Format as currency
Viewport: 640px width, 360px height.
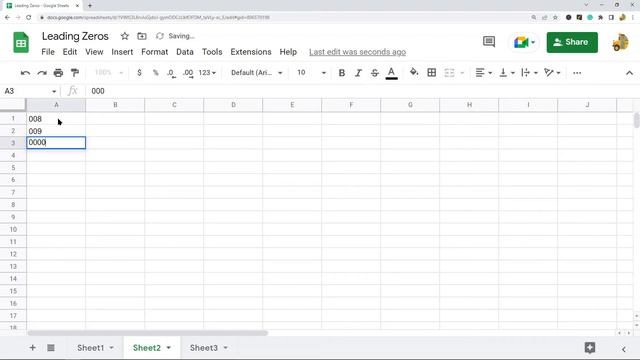tap(140, 73)
